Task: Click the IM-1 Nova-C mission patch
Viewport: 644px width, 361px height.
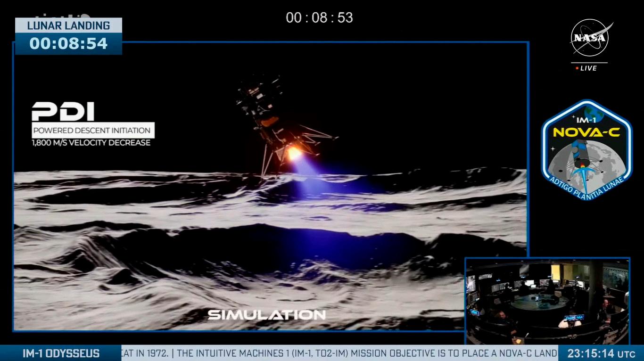Action: 586,150
